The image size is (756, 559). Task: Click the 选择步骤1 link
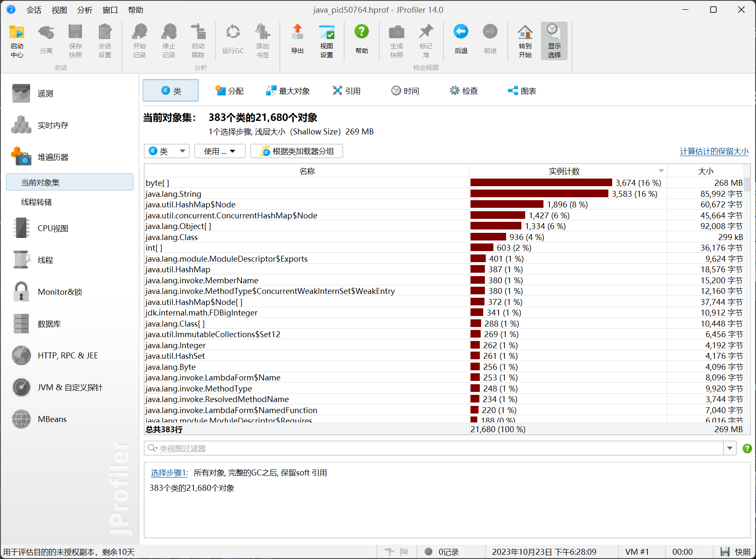click(169, 472)
